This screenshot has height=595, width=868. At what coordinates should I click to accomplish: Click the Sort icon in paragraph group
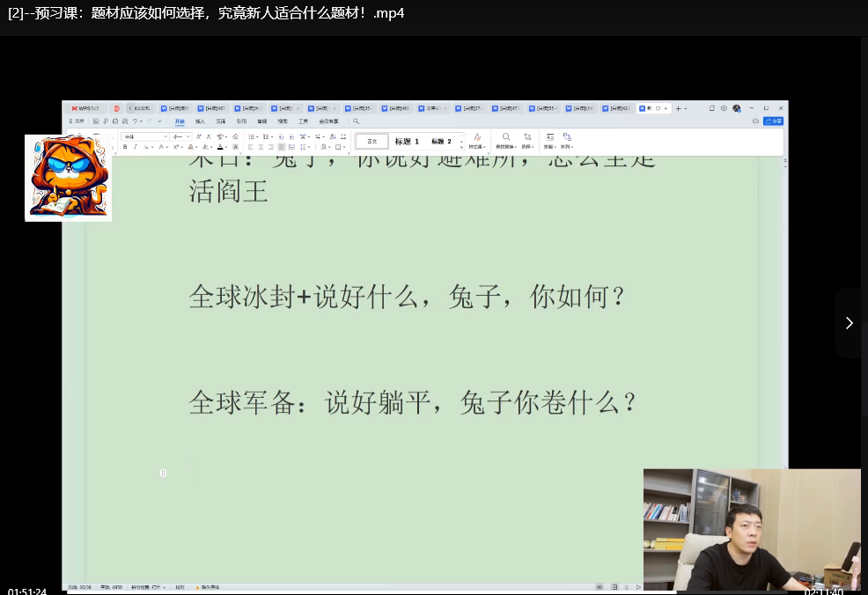pyautogui.click(x=333, y=136)
